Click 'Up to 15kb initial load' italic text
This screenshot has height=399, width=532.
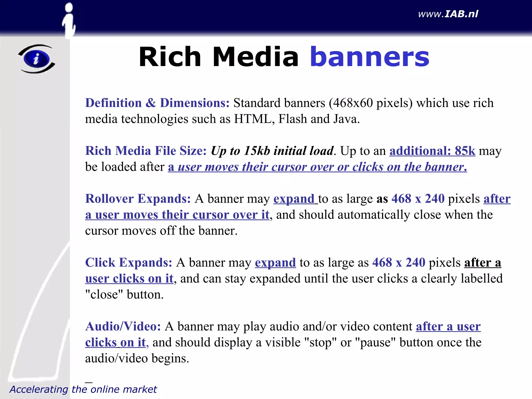272,151
